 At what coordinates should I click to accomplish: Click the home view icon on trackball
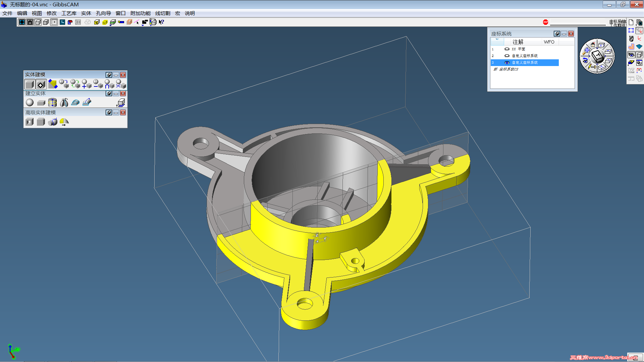593,44
